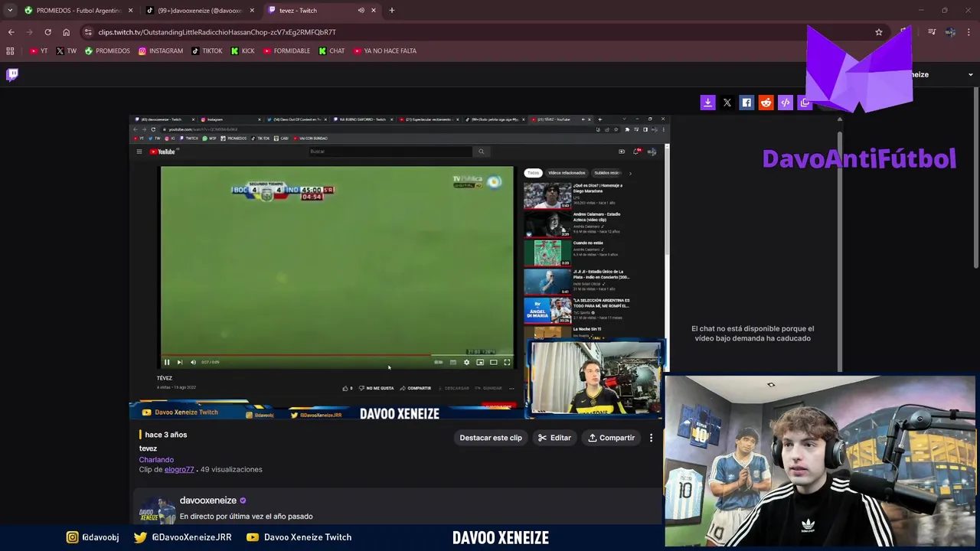This screenshot has height=551, width=980.
Task: Reload the current page
Action: click(x=47, y=32)
